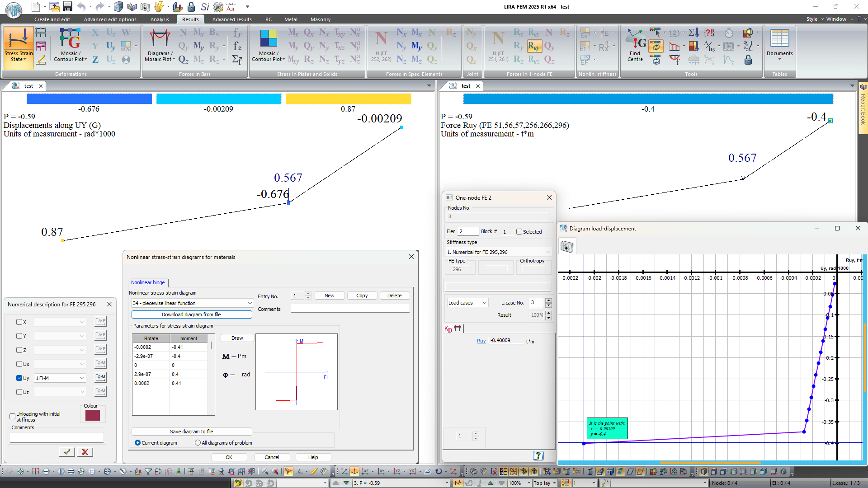Enable Unloading with initial stiffness

point(13,417)
